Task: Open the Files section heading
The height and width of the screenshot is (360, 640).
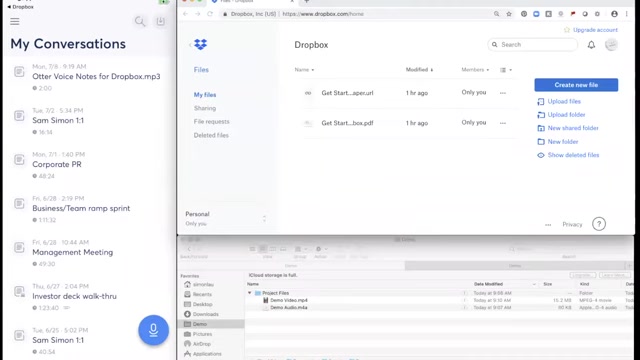Action: tap(201, 70)
